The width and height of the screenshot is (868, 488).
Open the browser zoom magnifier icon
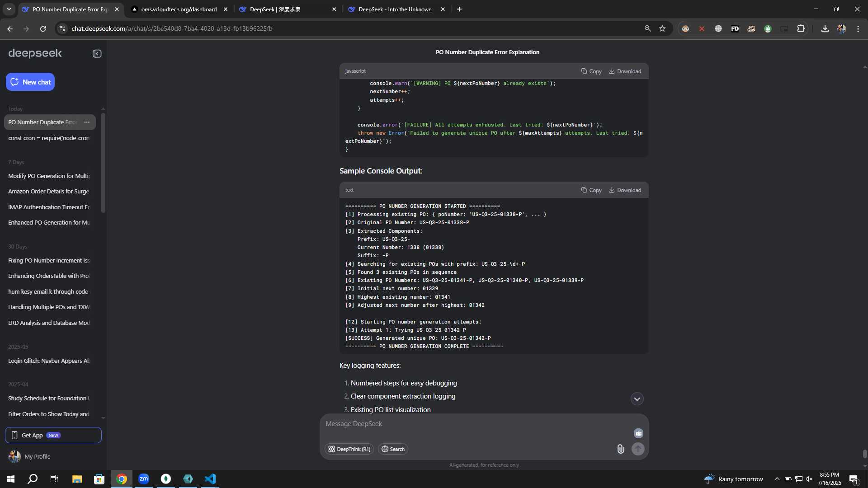(647, 28)
